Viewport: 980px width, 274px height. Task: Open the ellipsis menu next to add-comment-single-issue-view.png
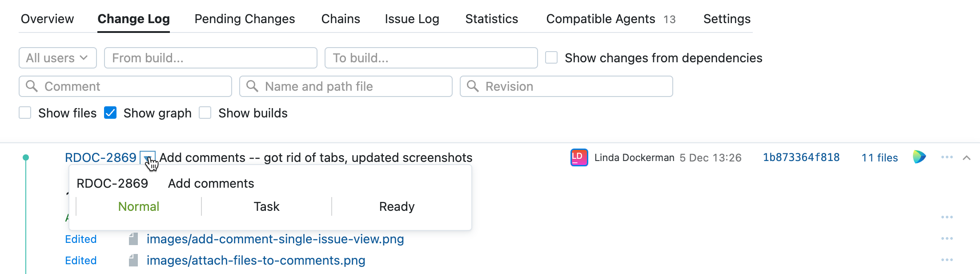click(947, 239)
